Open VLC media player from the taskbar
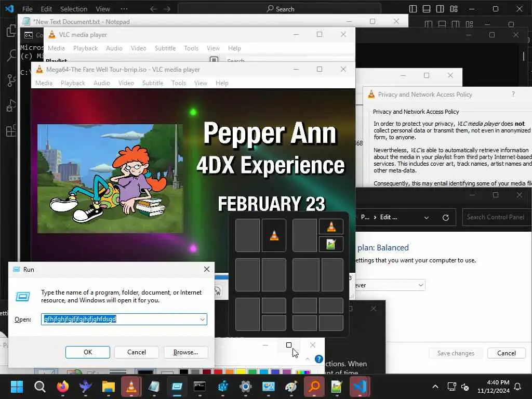532x399 pixels. (x=131, y=387)
